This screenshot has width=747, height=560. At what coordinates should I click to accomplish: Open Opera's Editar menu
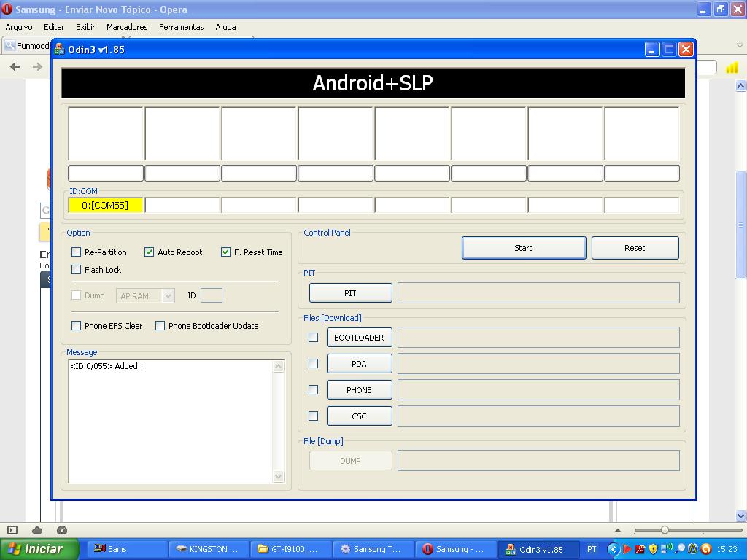tap(54, 27)
